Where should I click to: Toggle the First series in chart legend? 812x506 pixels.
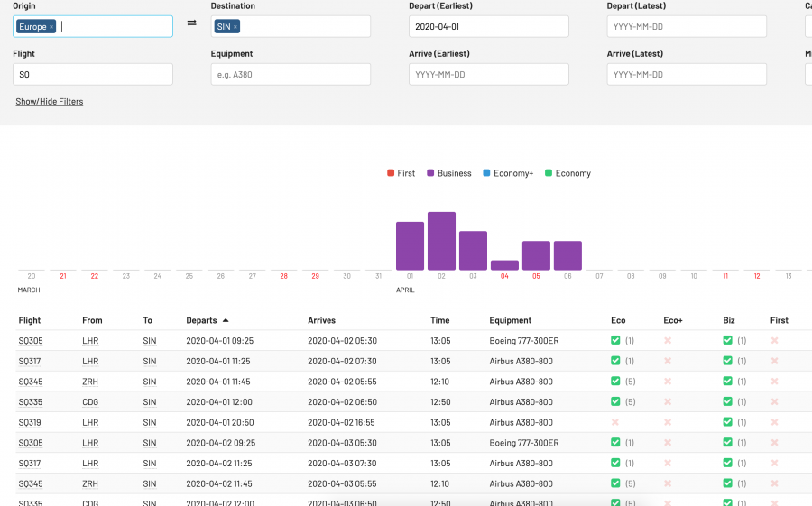coord(401,173)
